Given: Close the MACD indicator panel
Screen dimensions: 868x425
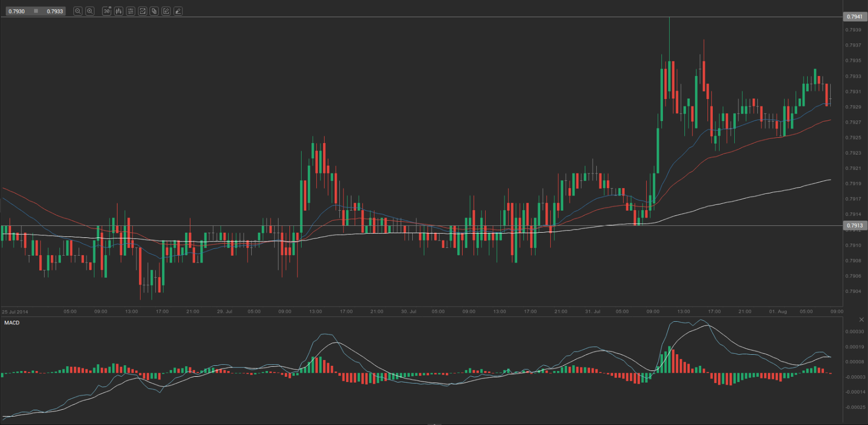Looking at the screenshot, I should 861,320.
